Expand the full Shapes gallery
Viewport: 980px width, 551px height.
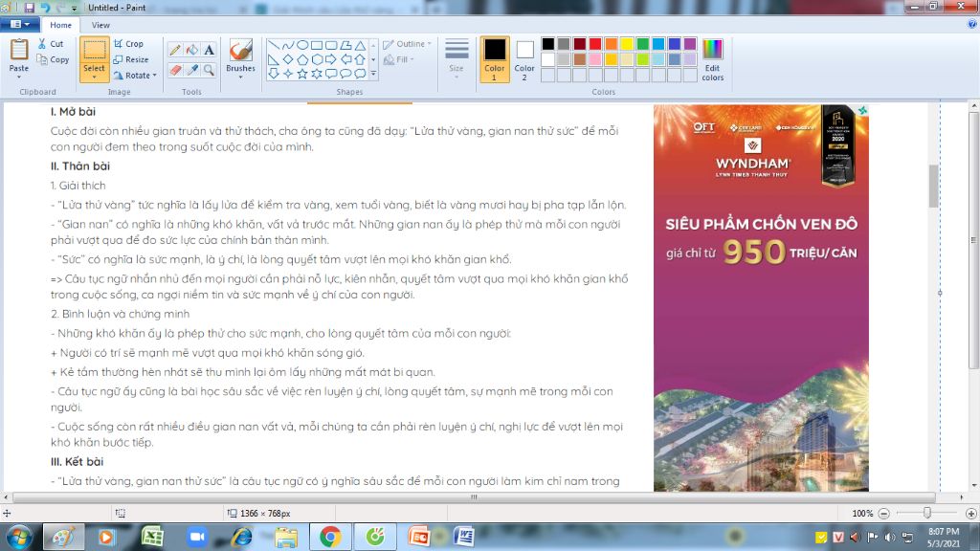pyautogui.click(x=374, y=74)
